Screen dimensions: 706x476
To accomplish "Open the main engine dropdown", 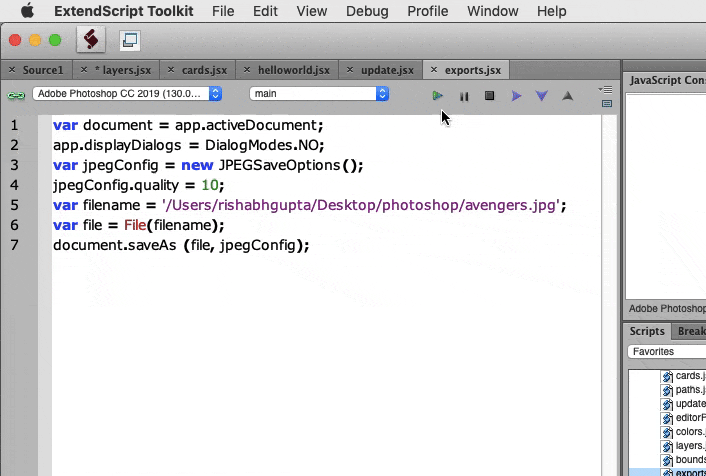I will coord(319,94).
